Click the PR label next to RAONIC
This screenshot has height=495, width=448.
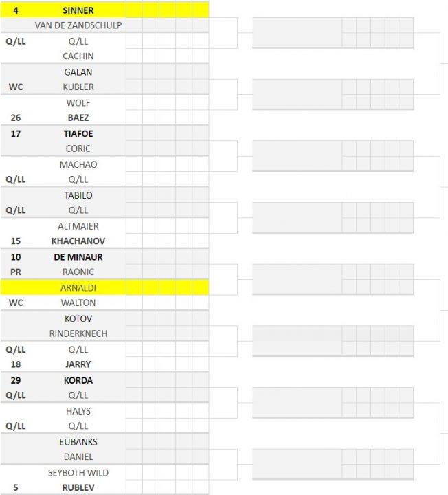[x=16, y=272]
